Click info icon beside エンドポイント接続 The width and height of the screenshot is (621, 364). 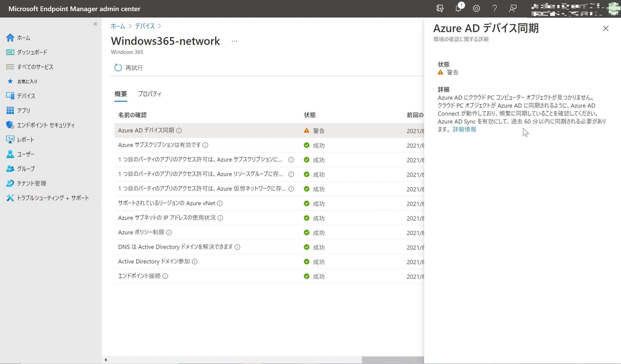(x=165, y=276)
